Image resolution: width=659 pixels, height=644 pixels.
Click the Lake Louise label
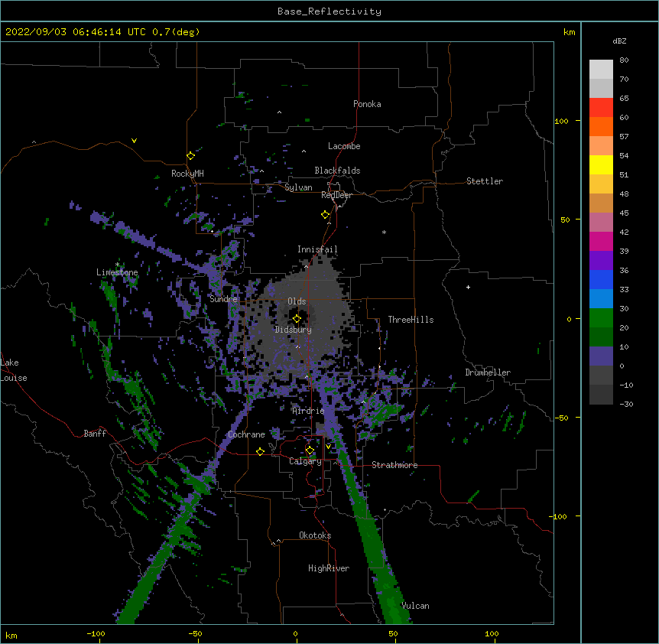(14, 370)
